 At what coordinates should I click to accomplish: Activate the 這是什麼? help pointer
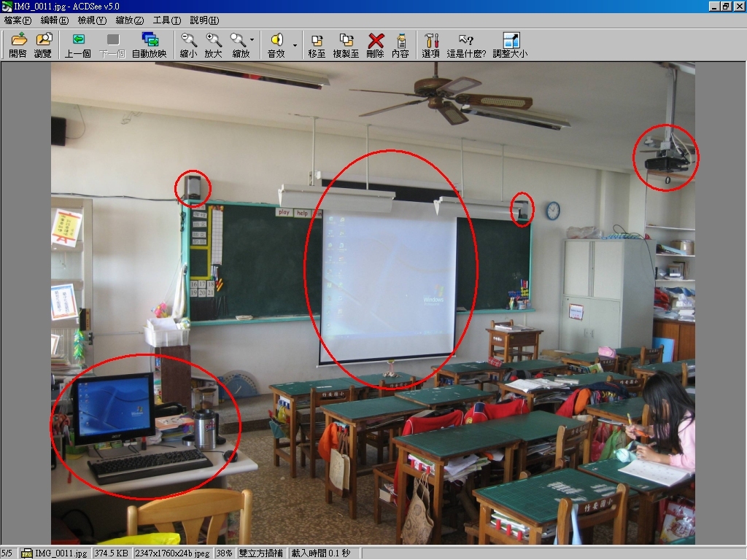click(466, 44)
